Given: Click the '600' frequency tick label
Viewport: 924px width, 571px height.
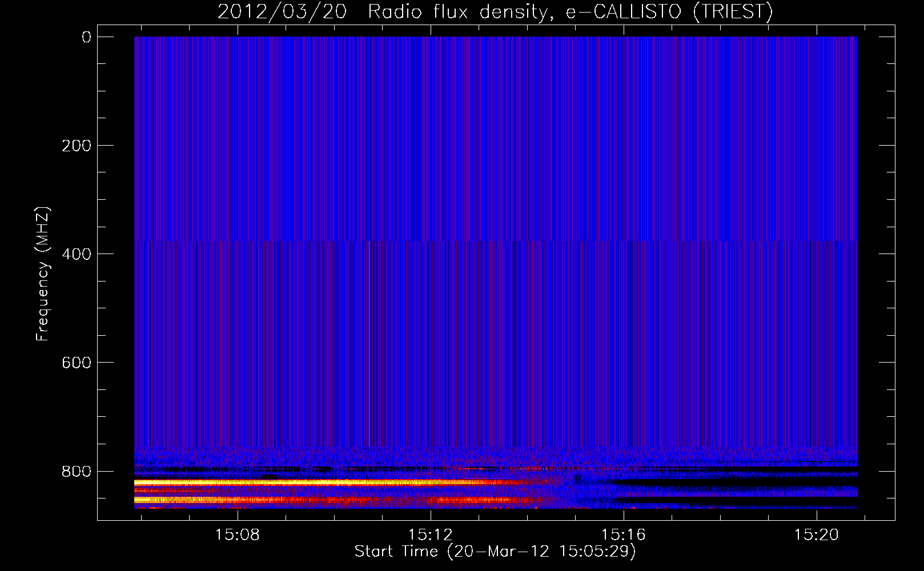Looking at the screenshot, I should click(77, 363).
